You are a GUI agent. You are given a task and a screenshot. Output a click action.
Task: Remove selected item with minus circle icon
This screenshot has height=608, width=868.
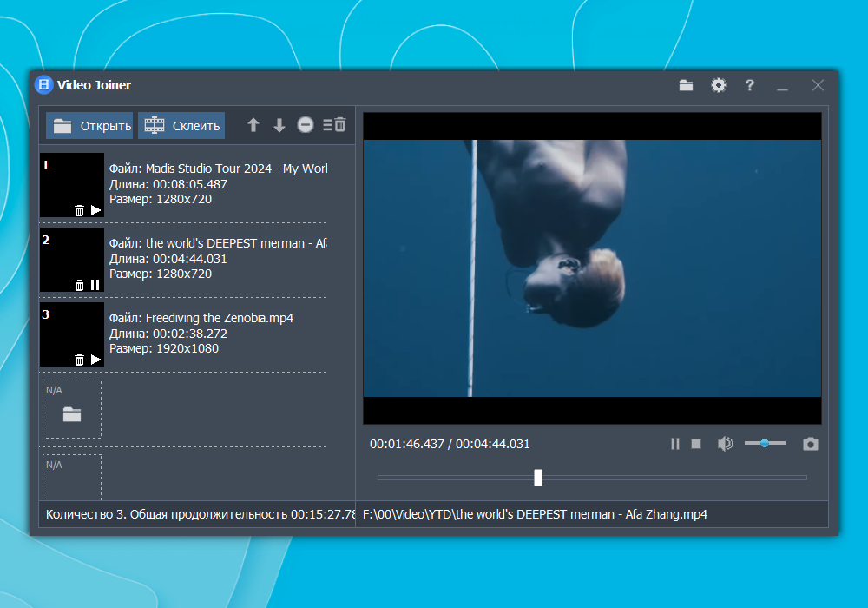[305, 125]
